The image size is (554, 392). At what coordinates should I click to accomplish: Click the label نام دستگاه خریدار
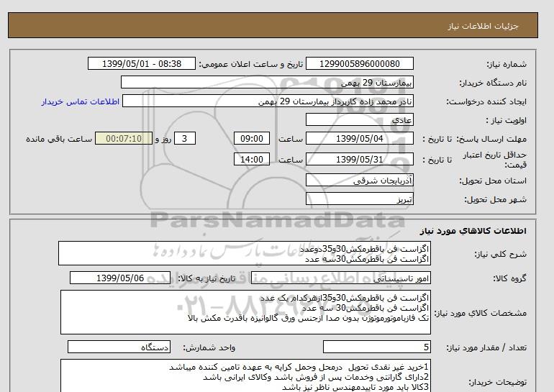point(493,83)
